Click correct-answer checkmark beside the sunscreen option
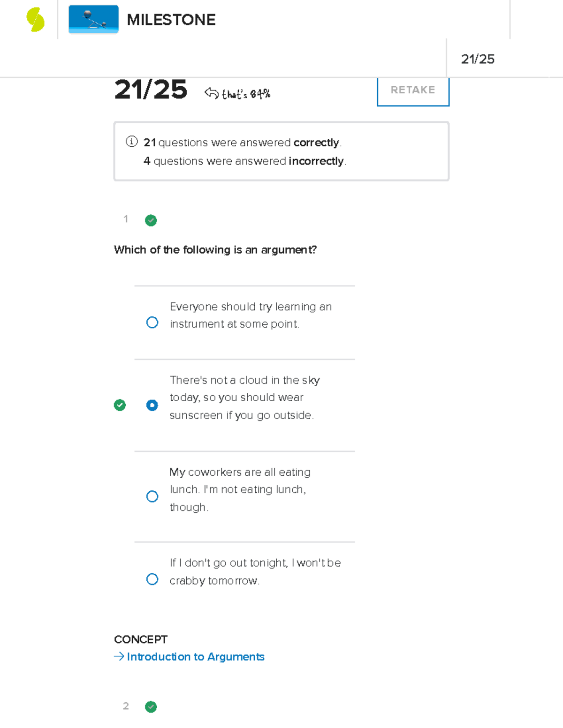The width and height of the screenshot is (563, 728). click(x=120, y=405)
